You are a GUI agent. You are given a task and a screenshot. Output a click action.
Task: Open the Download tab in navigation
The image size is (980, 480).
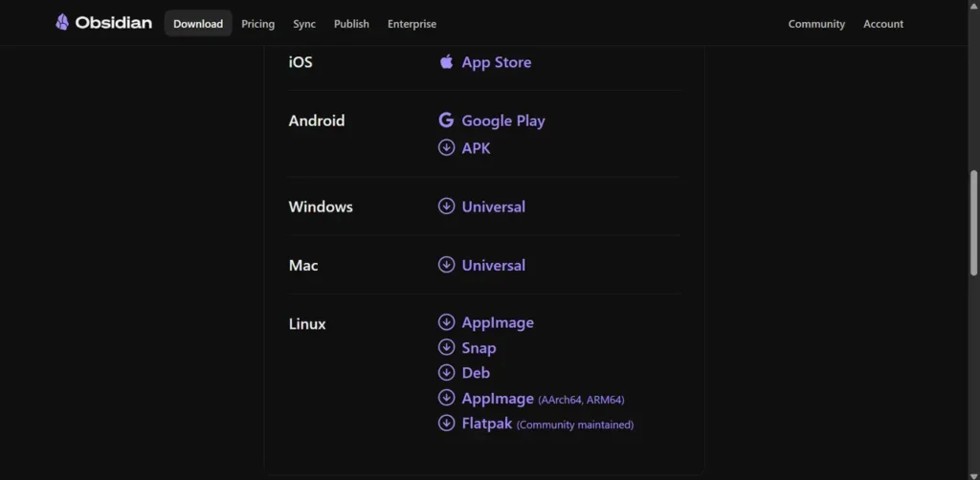(x=198, y=24)
